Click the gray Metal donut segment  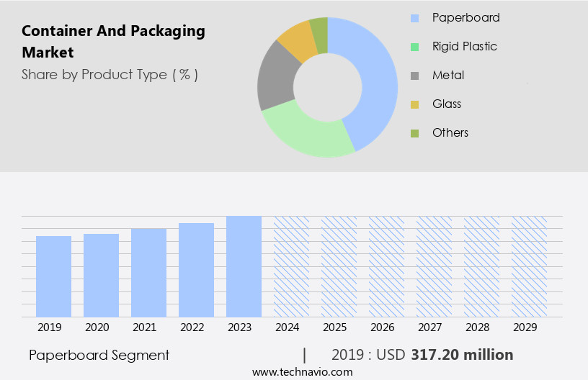(277, 78)
